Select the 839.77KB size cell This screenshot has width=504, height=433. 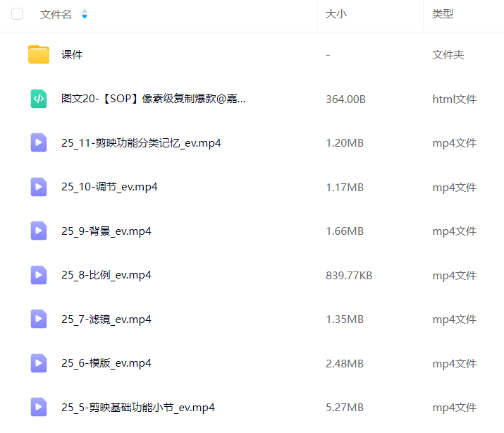(349, 276)
